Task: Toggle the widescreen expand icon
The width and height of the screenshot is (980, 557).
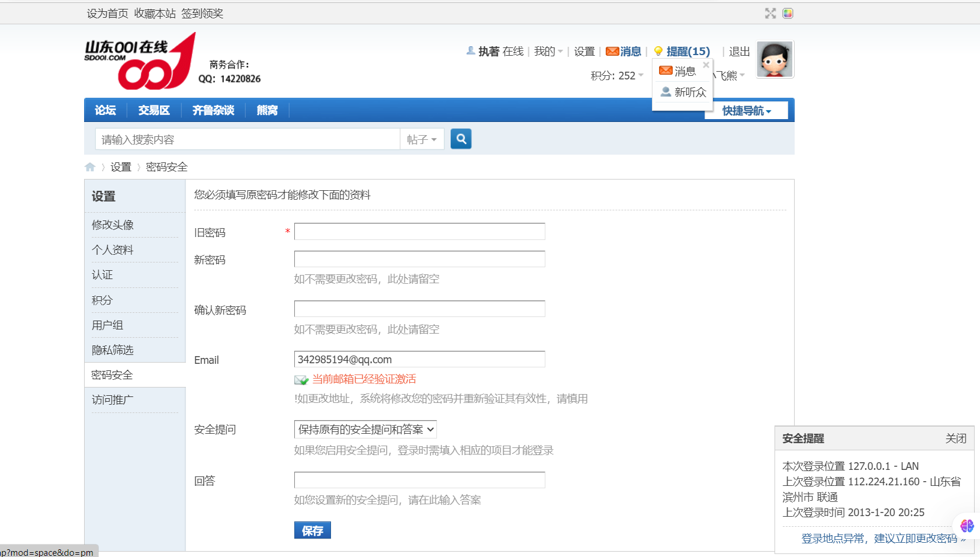Action: pyautogui.click(x=770, y=13)
